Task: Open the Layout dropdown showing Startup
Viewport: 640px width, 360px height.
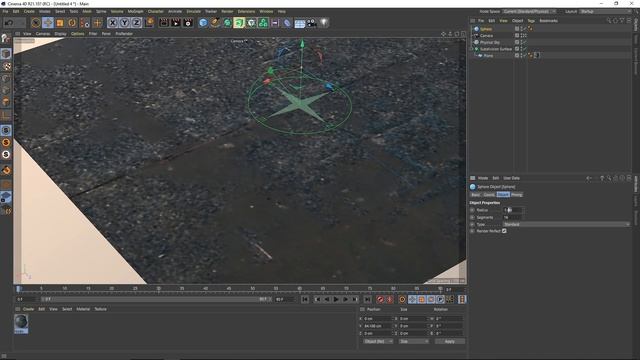Action: 604,11
